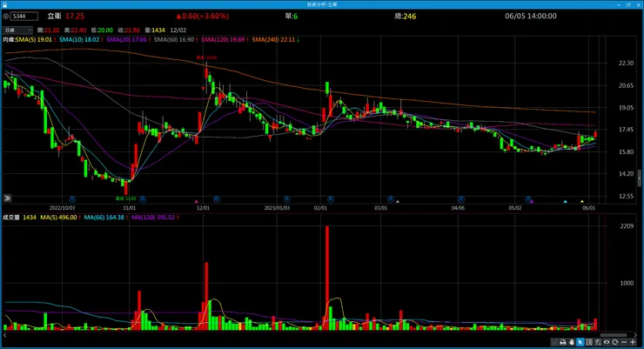
Task: Click the month marker circle near 04/06
Action: (461, 199)
